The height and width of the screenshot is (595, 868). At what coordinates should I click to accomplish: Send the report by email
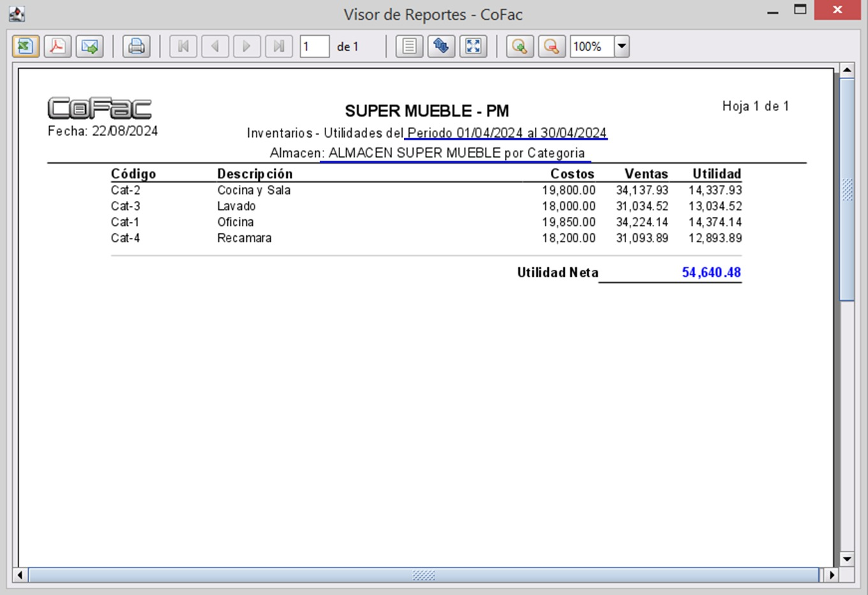pos(90,47)
